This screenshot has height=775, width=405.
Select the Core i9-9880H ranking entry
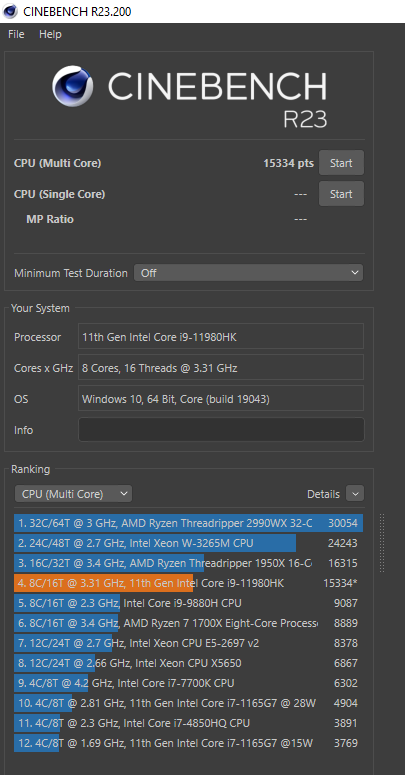(188, 603)
